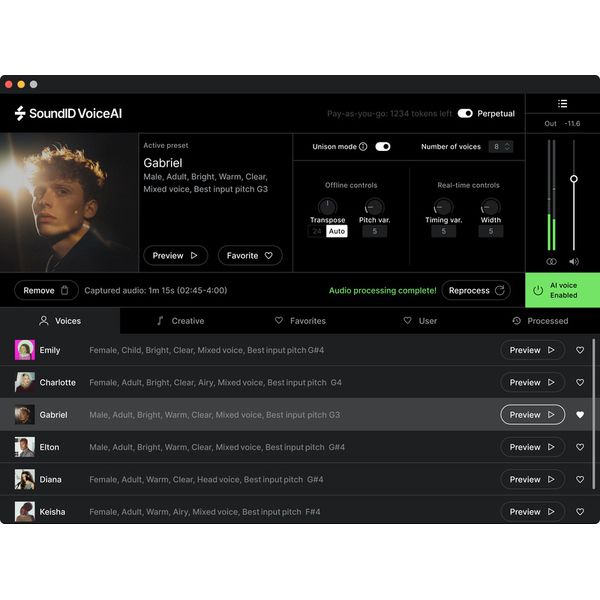
Task: Click the Unison mode info icon
Action: click(x=363, y=147)
